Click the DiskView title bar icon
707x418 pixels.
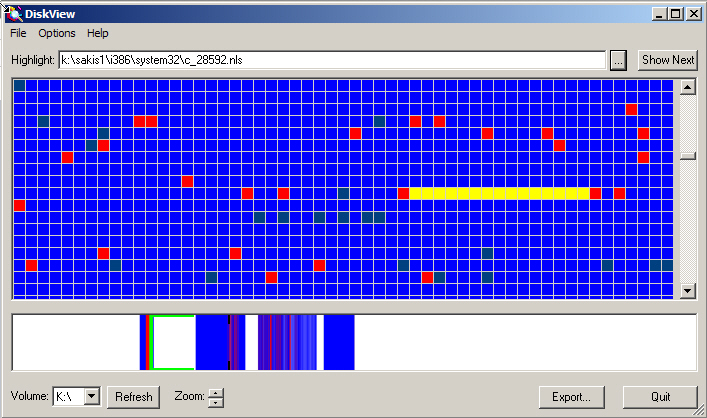point(14,14)
